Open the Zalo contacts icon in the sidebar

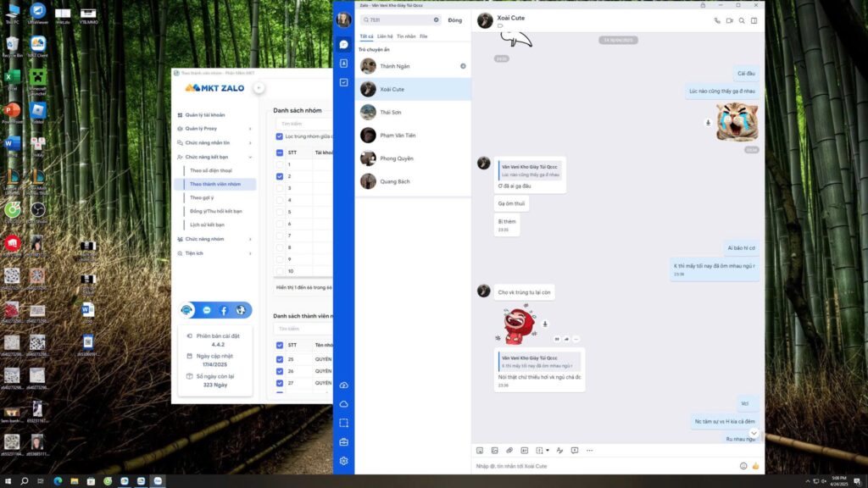point(343,64)
